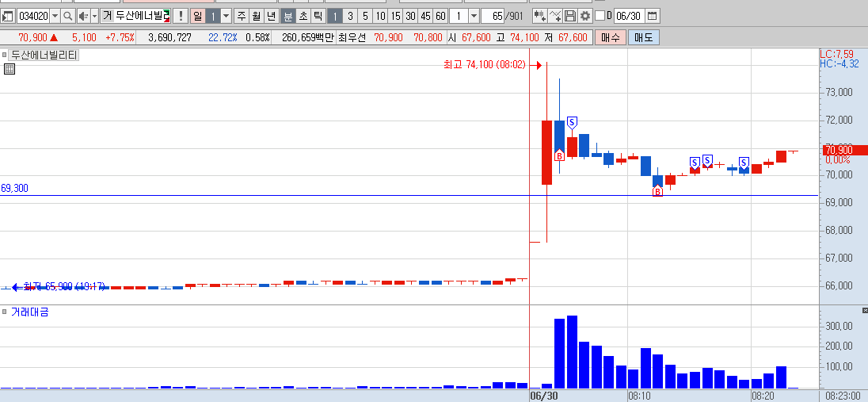Open chart settings gear

click(x=585, y=16)
